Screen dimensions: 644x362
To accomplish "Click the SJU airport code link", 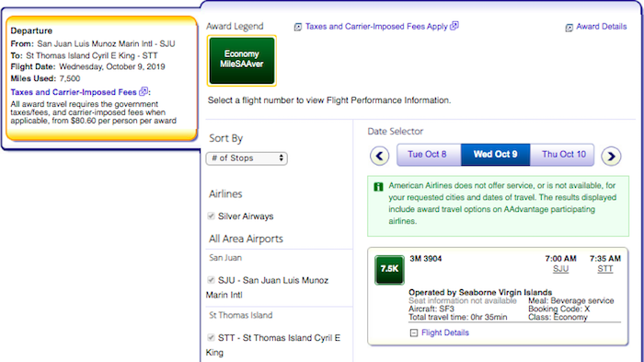I will 560,269.
